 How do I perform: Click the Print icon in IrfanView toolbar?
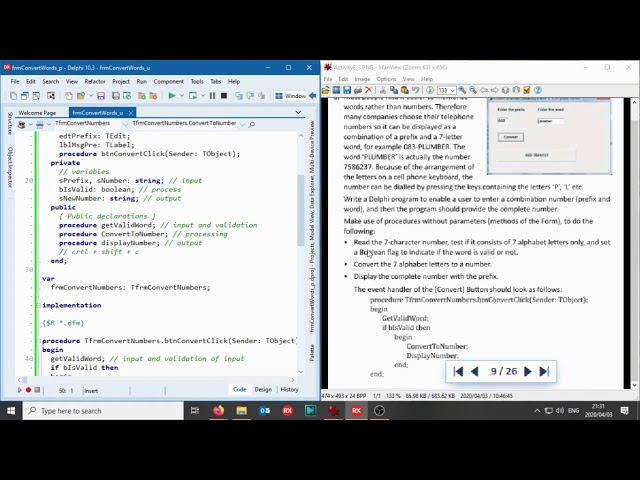pos(358,90)
